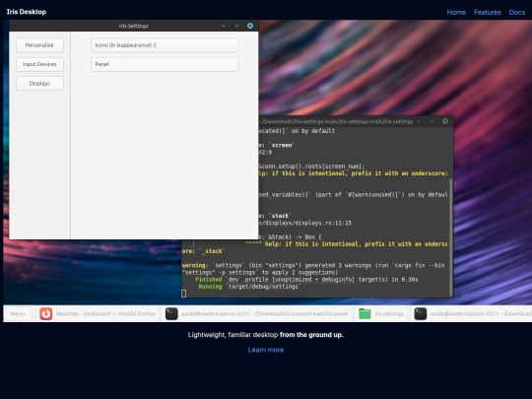Image resolution: width=532 pixels, height=399 pixels.
Task: Click the yellow 'warning' word in terminal
Action: pyautogui.click(x=194, y=265)
